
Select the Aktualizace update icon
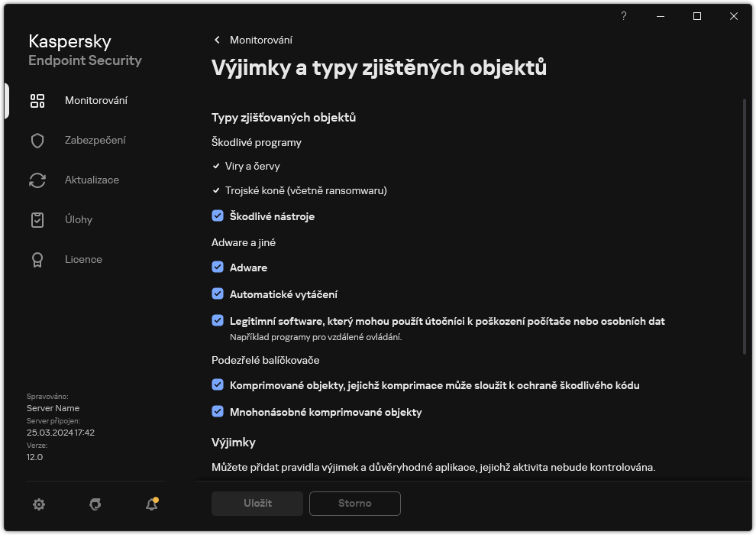coord(37,180)
